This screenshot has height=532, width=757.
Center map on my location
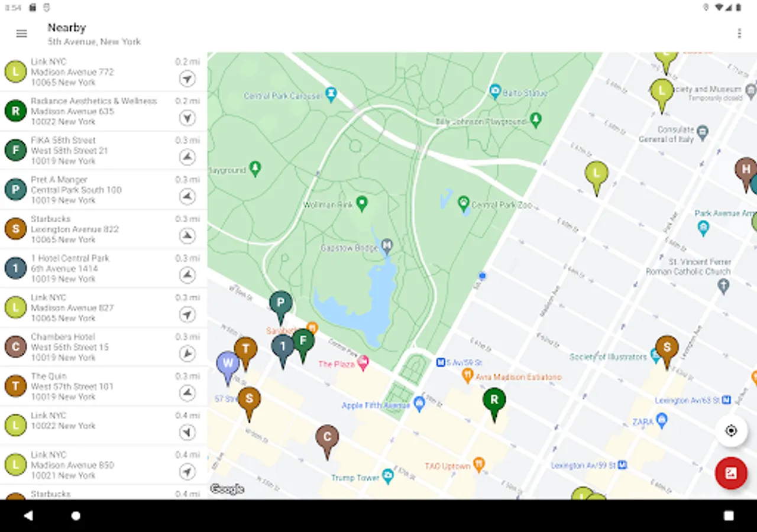(731, 430)
